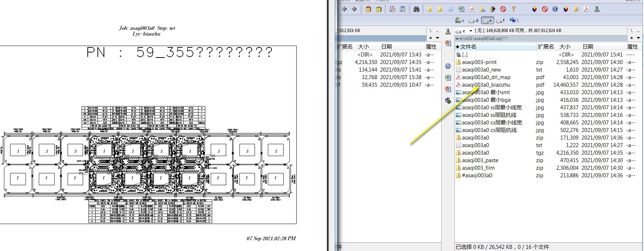This screenshot has height=251, width=644.
Task: Click the right panel path bar e:\in11\asaqi003a0.zip
Action: click(541, 38)
